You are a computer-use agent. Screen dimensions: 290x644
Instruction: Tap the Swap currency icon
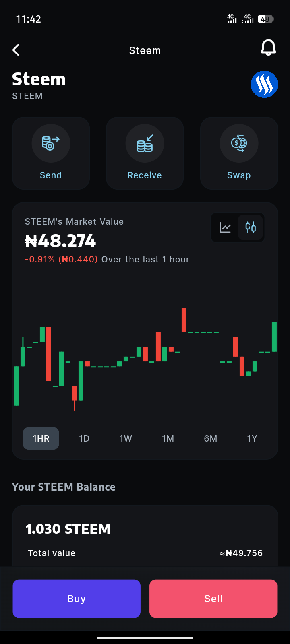[x=239, y=143]
